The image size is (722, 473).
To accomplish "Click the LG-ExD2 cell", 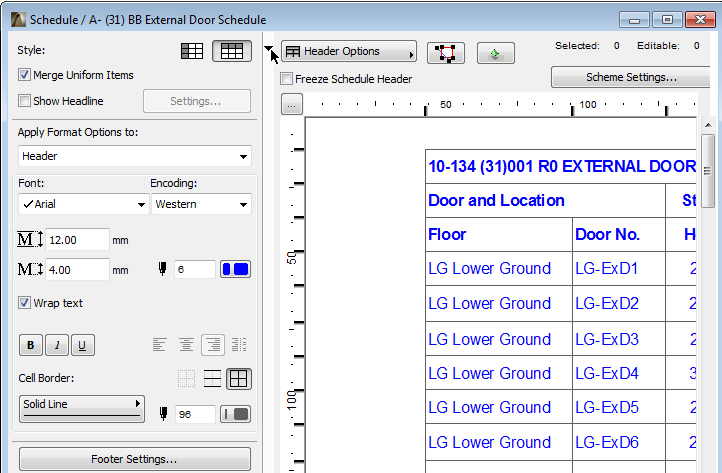I will coord(619,304).
